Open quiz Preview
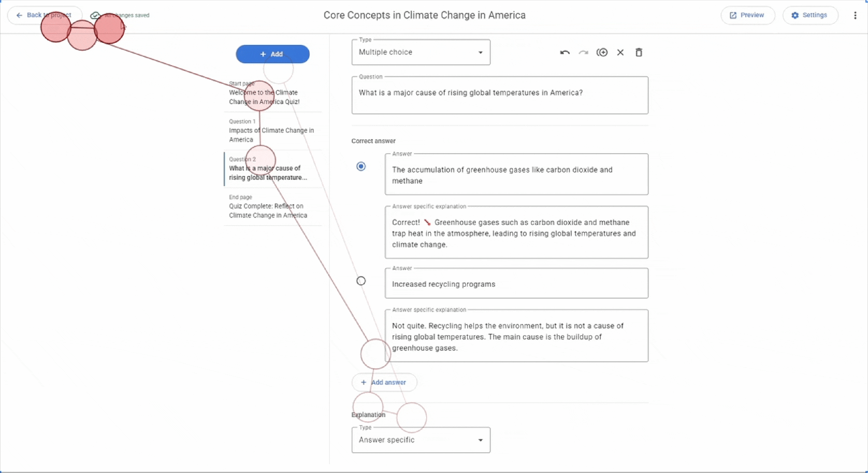868x473 pixels. (747, 16)
